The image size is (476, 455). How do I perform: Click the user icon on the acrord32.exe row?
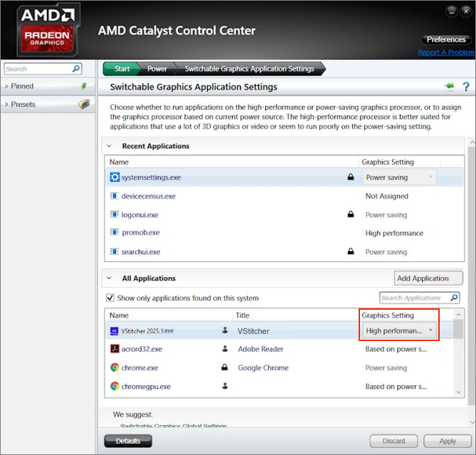click(x=225, y=348)
